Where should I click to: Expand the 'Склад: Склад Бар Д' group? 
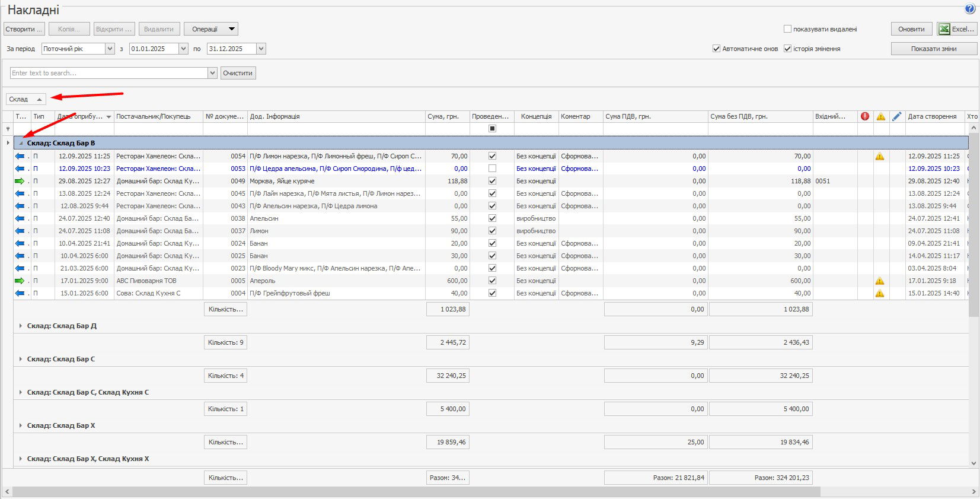21,326
